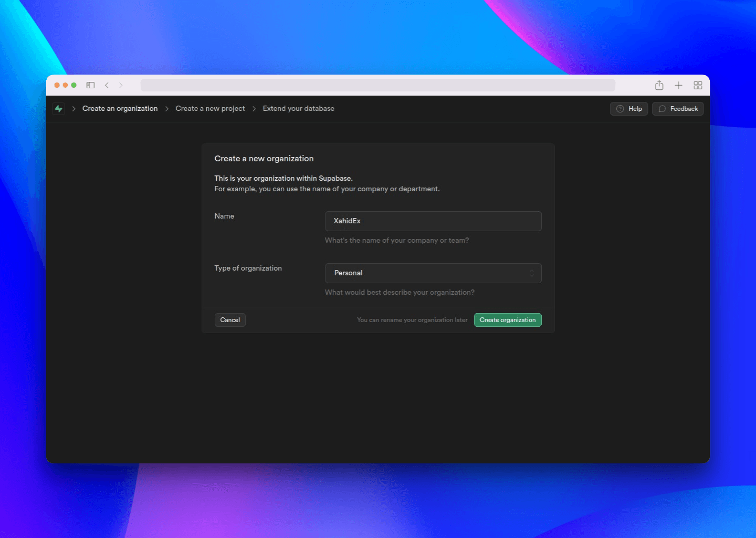The height and width of the screenshot is (538, 756).
Task: Click the Feedback speech bubble icon
Action: tap(662, 109)
